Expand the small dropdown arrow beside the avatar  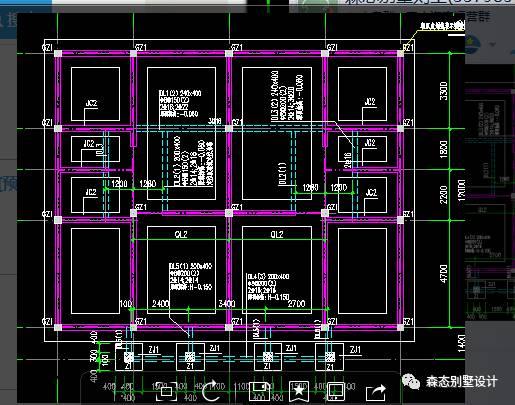(492, 44)
